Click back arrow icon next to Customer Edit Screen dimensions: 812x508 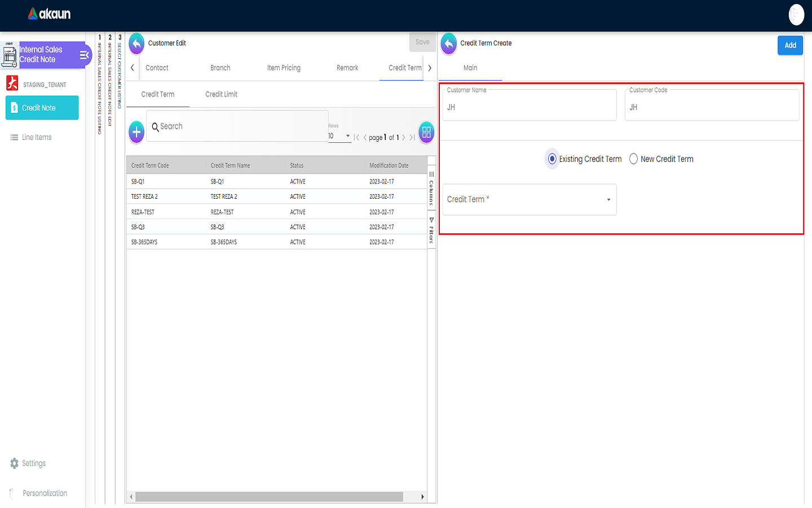tap(136, 43)
